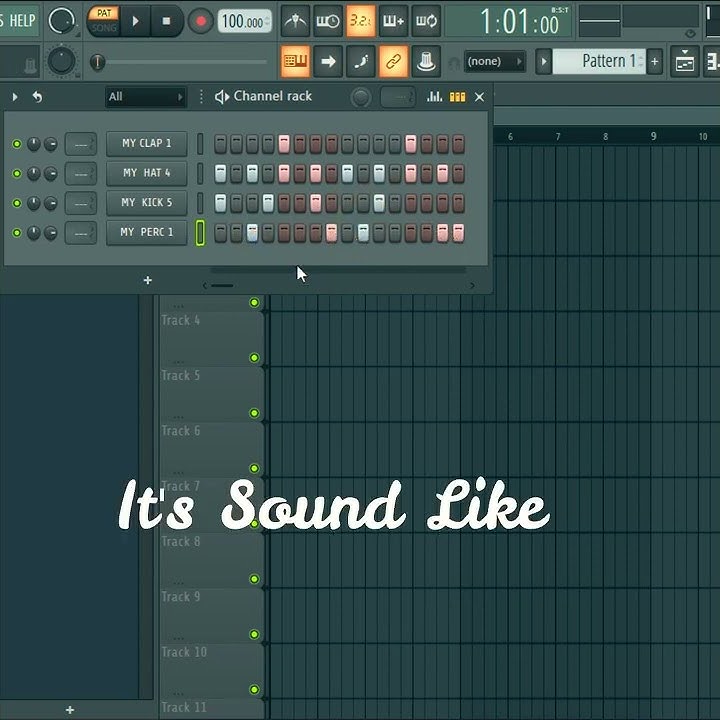720x720 pixels.
Task: Toggle overdub/blend recording icon
Action: [x=394, y=21]
